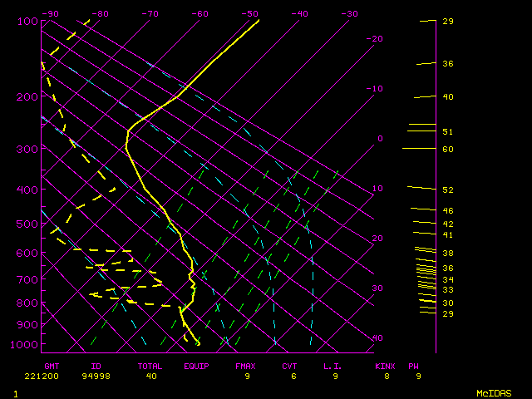Click the McIDAS label in bottom corner
The image size is (532, 399).
tap(494, 393)
